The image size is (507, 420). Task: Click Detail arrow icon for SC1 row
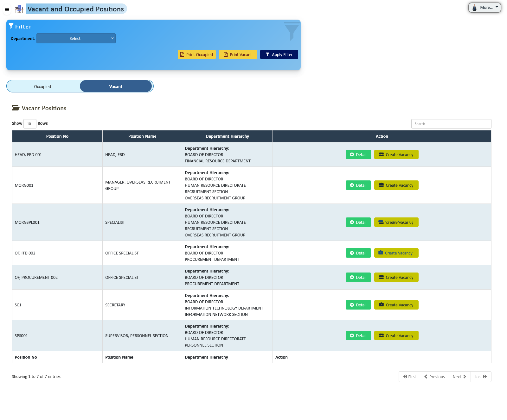coord(352,305)
